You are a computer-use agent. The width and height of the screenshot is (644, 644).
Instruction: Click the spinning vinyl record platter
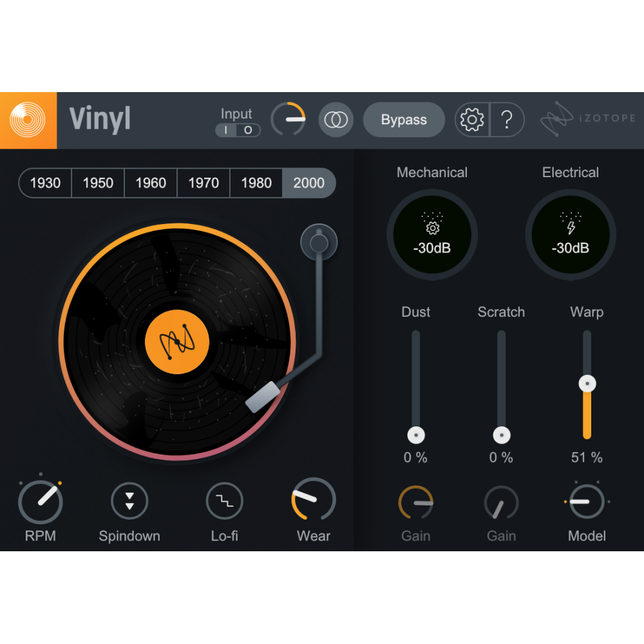point(177,341)
